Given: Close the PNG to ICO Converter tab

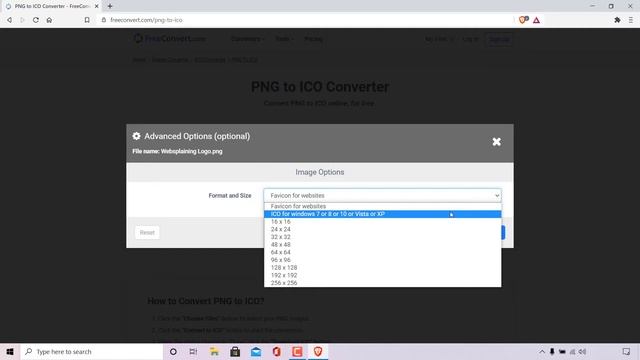Looking at the screenshot, I should click(x=97, y=6).
